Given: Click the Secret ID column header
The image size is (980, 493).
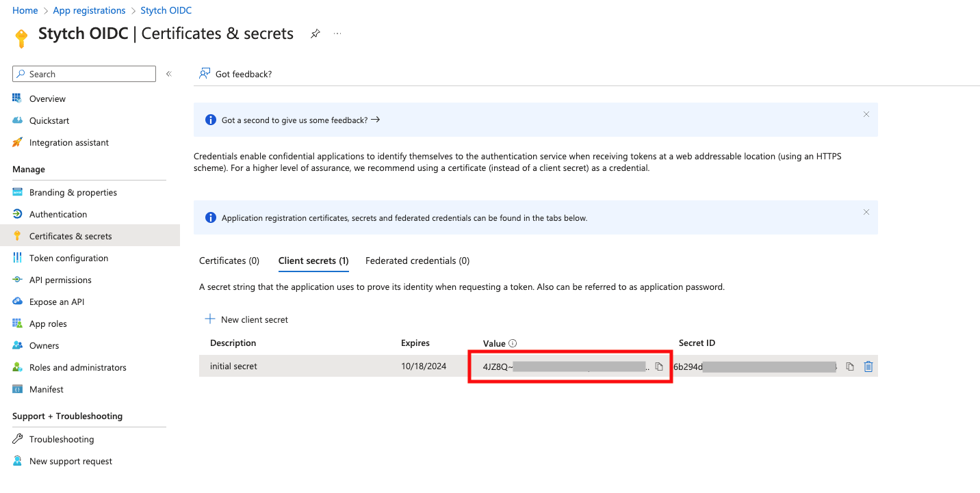Looking at the screenshot, I should 697,343.
